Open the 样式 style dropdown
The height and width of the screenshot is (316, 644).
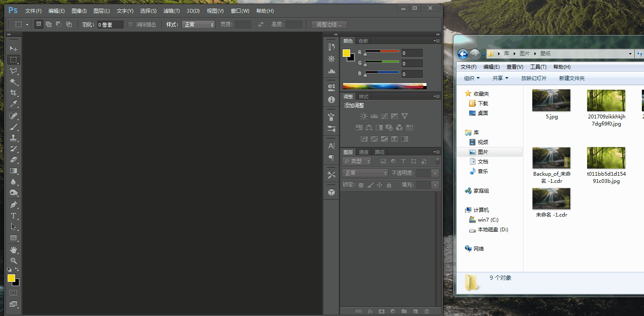click(x=198, y=24)
